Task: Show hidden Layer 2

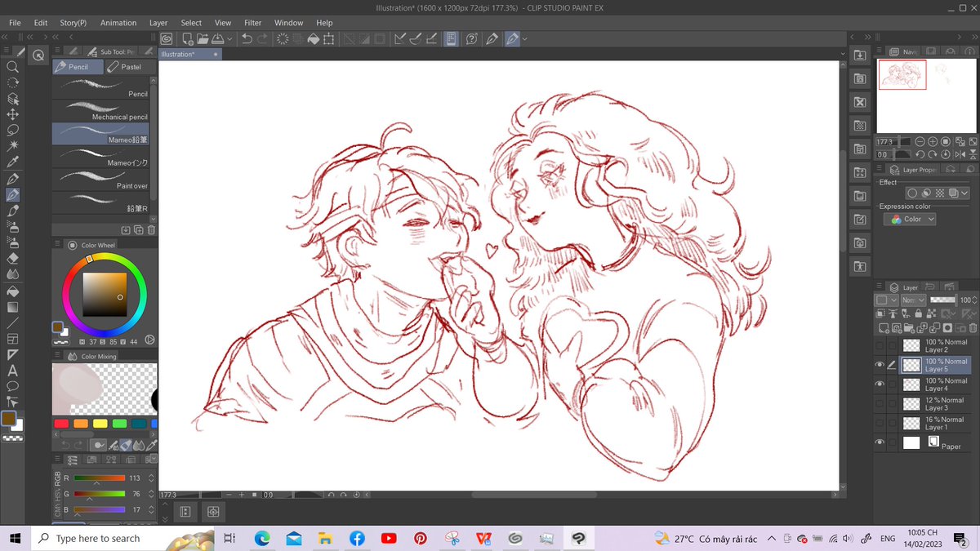Action: coord(880,345)
